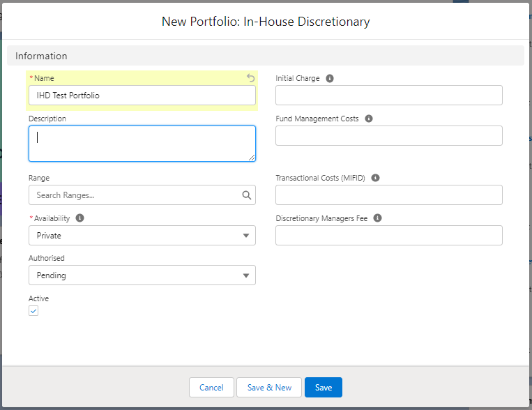Screen dimensions: 532x410
Task: Click the Save & New button
Action: coord(269,388)
